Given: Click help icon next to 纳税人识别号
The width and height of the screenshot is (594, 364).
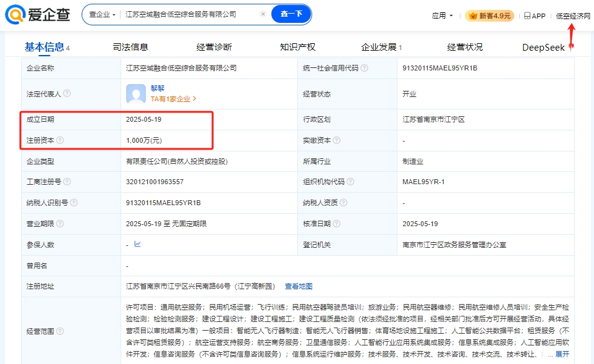Looking at the screenshot, I should pos(74,203).
